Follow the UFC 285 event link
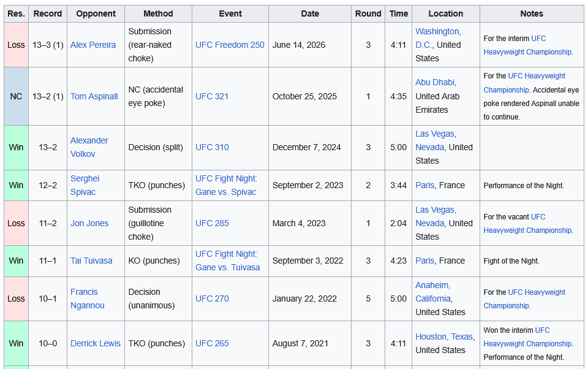The width and height of the screenshot is (588, 369). pyautogui.click(x=212, y=223)
